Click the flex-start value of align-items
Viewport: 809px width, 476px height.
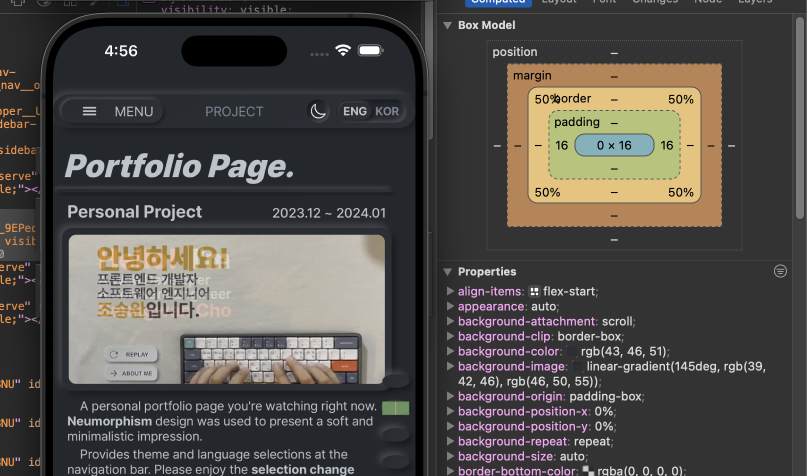pyautogui.click(x=569, y=291)
